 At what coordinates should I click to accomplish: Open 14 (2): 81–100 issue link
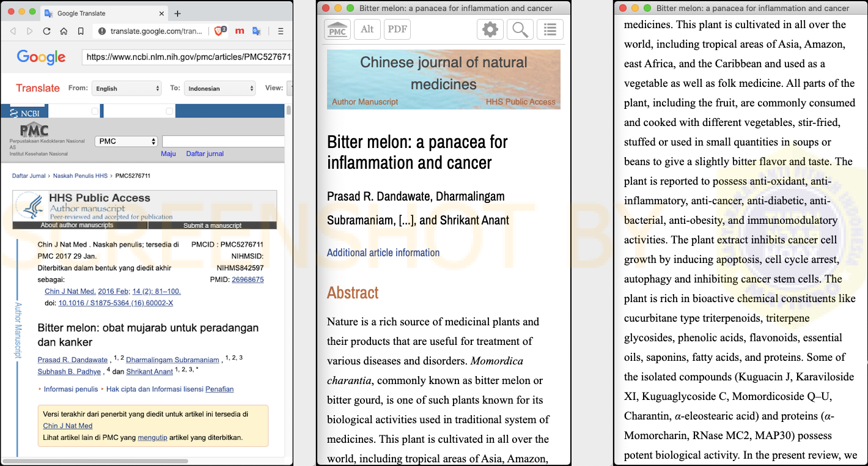coord(156,292)
